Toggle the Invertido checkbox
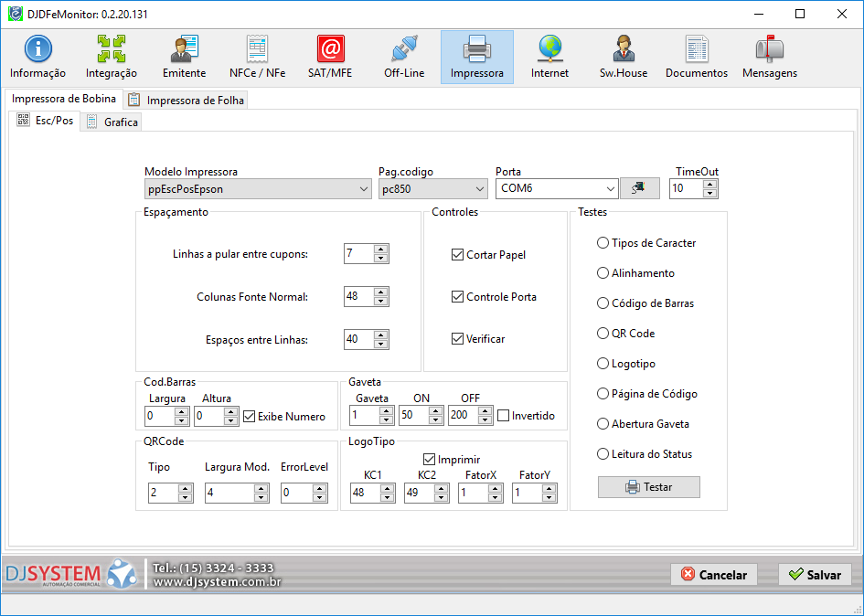This screenshot has width=864, height=616. 504,416
